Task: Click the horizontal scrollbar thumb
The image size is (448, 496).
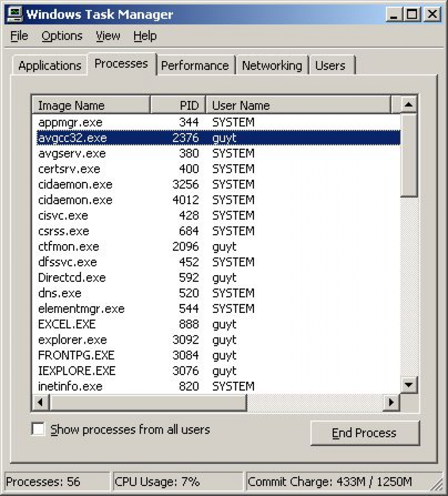Action: [x=148, y=403]
